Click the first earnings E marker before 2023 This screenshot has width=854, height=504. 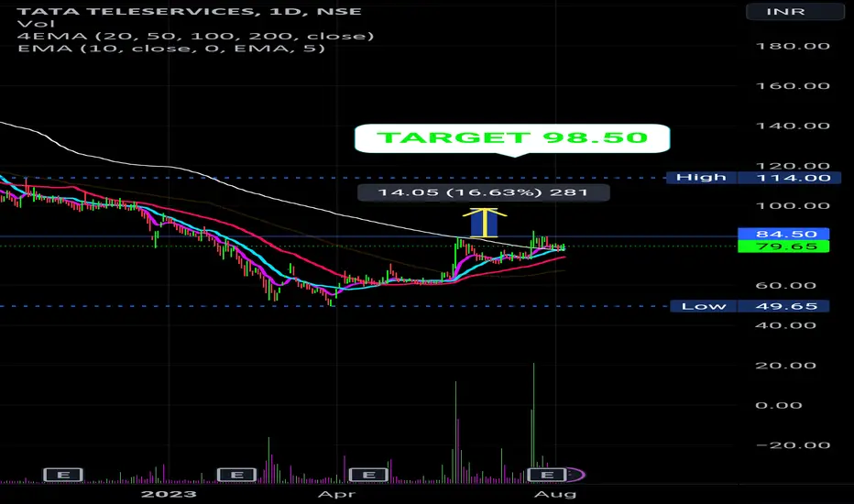[x=63, y=475]
